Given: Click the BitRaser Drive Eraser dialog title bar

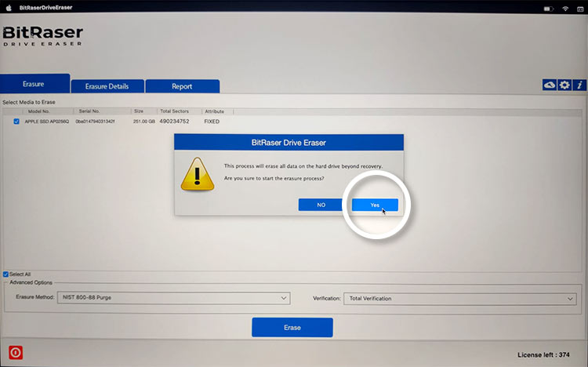Looking at the screenshot, I should pyautogui.click(x=289, y=143).
